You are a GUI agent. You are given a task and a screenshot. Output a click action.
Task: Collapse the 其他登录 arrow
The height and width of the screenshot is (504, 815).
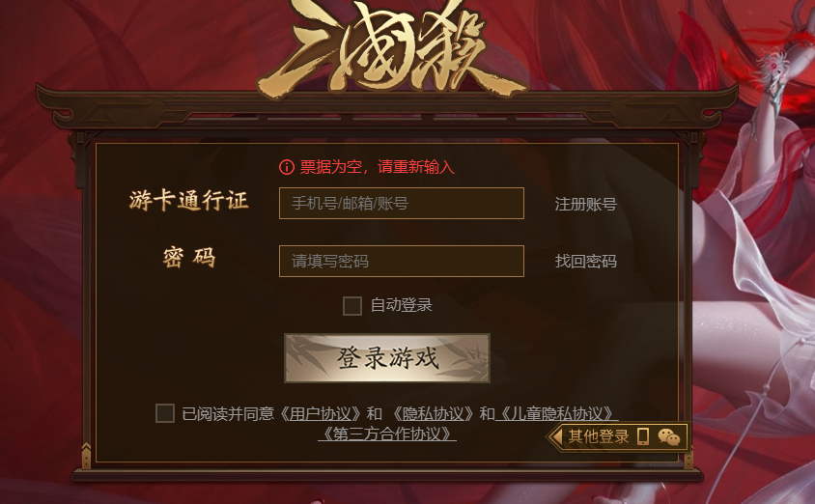[556, 436]
